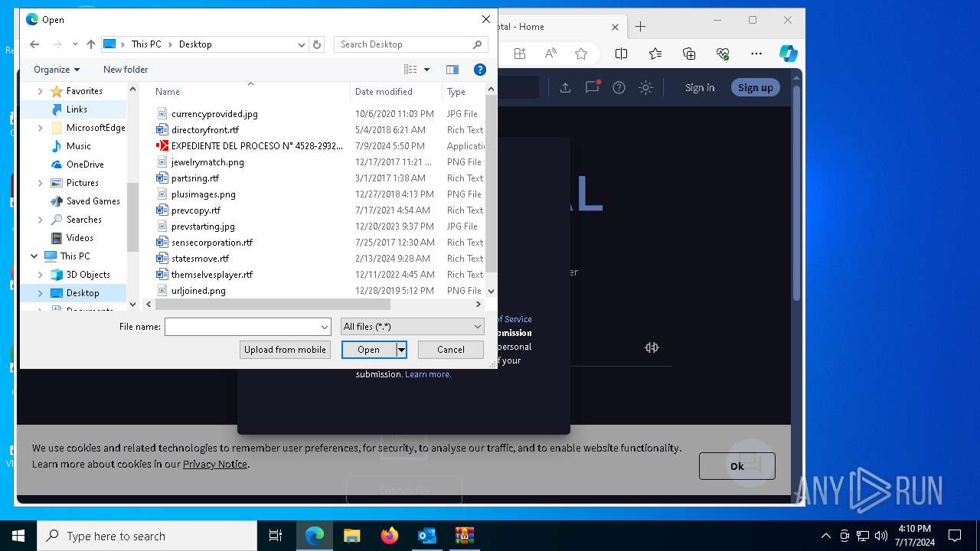This screenshot has width=980, height=551.
Task: Click the Open button
Action: 368,350
